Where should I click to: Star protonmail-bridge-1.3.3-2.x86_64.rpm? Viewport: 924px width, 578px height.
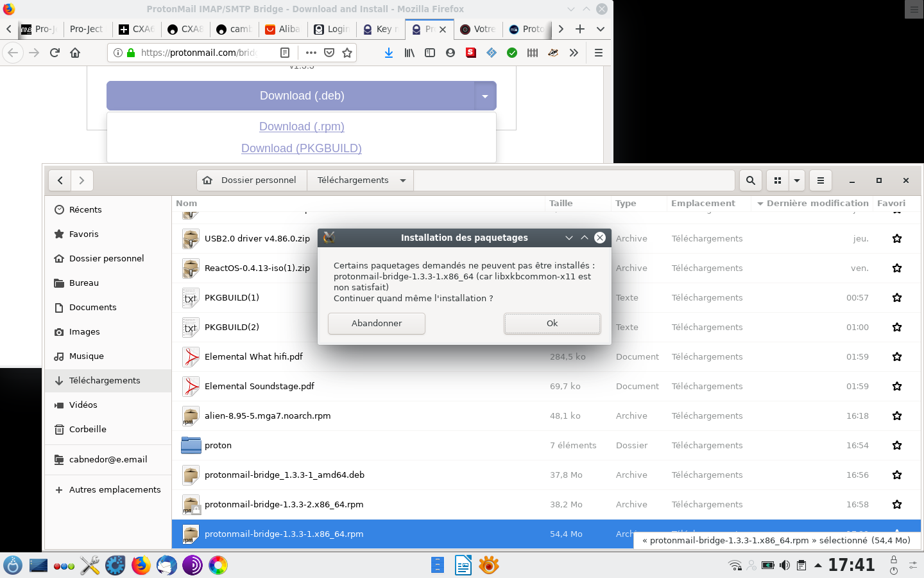897,504
